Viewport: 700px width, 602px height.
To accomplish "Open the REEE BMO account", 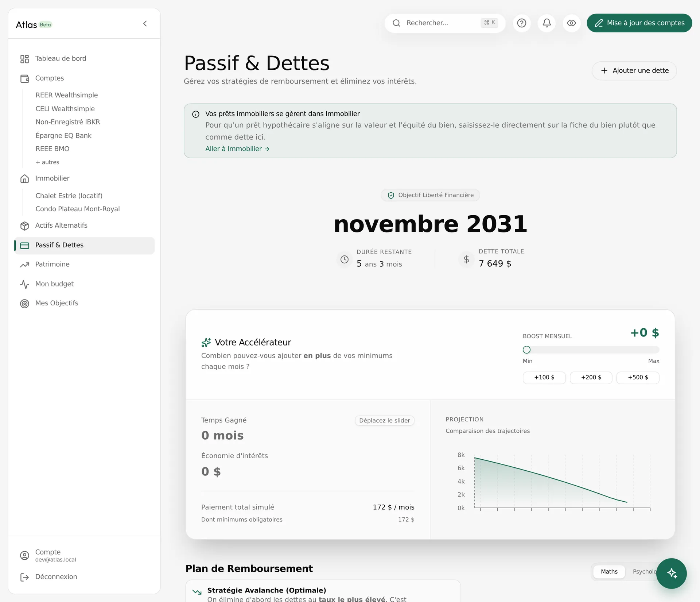I will [52, 149].
